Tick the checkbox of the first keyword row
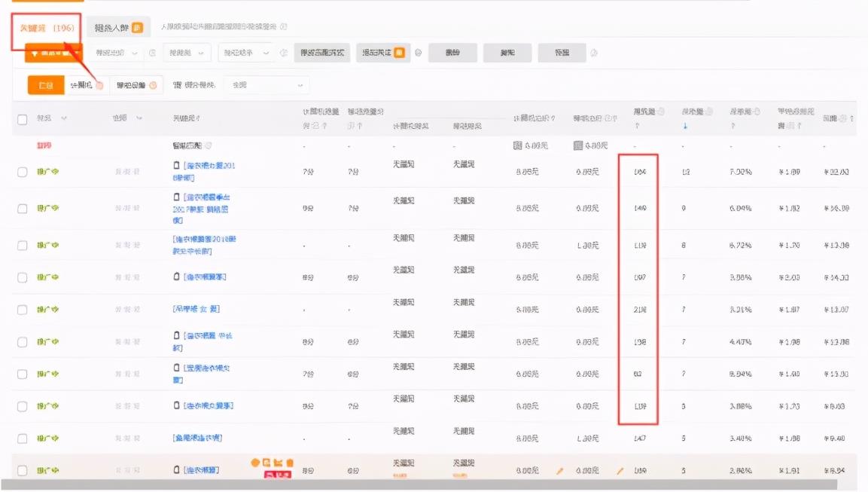868x492 pixels. pos(22,172)
